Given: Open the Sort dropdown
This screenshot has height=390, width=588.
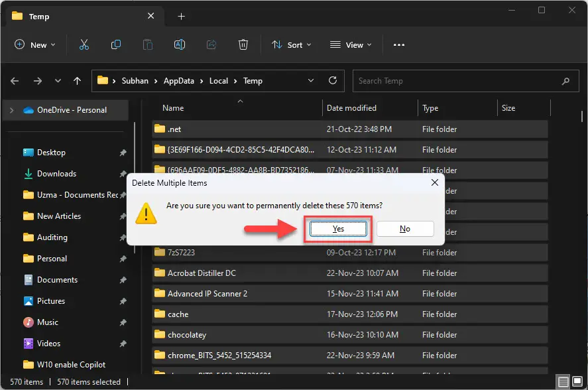Looking at the screenshot, I should [x=292, y=44].
